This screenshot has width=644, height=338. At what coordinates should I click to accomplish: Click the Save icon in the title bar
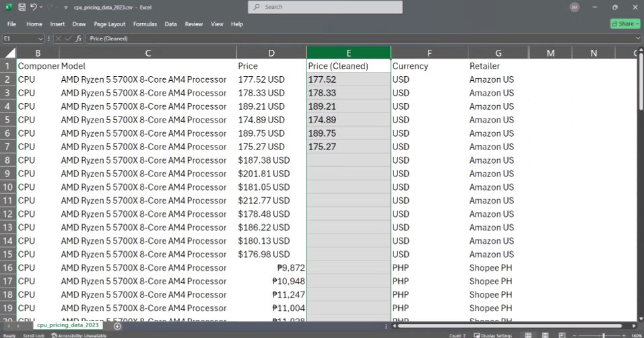pos(22,7)
